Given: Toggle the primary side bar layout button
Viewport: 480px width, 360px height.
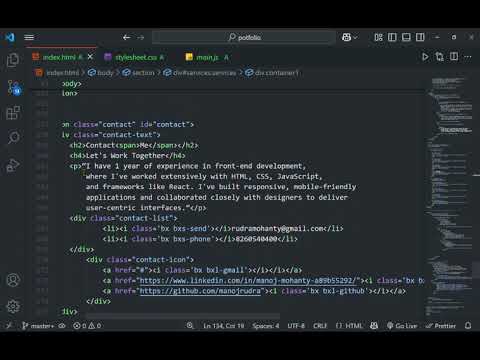Looking at the screenshot, I should click(392, 37).
